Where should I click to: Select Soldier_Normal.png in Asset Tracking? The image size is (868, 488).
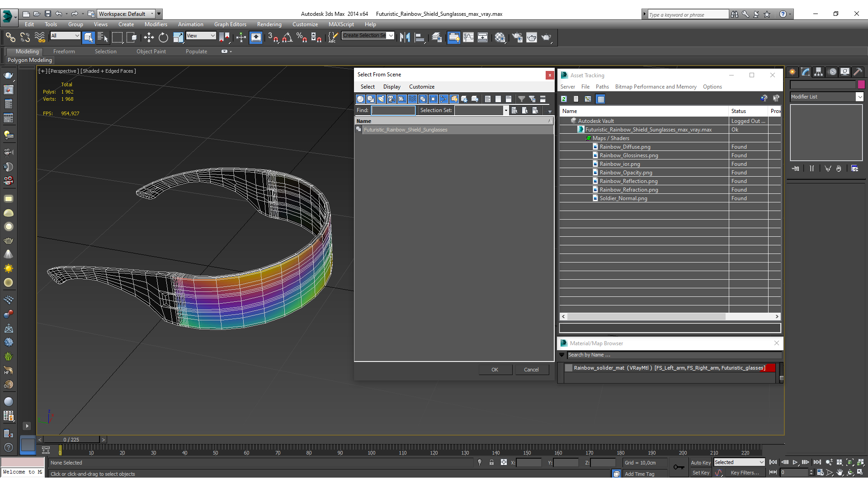coord(623,198)
